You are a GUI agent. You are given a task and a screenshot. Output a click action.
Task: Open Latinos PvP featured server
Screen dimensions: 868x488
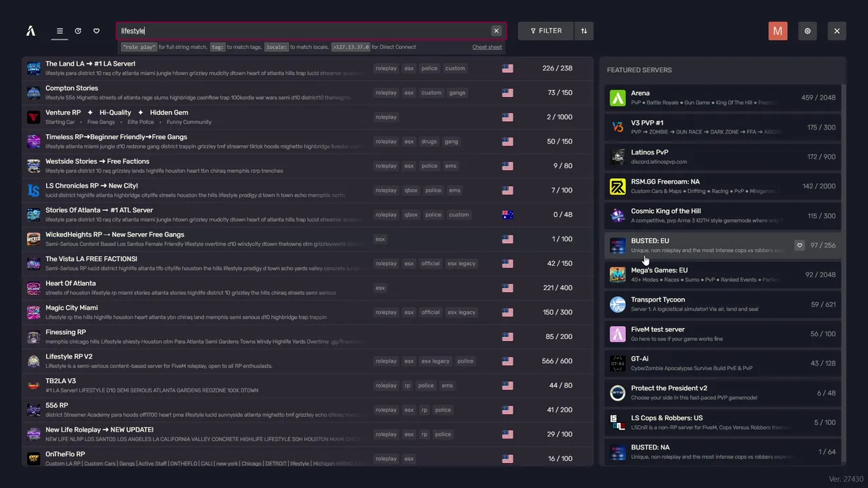coord(723,157)
